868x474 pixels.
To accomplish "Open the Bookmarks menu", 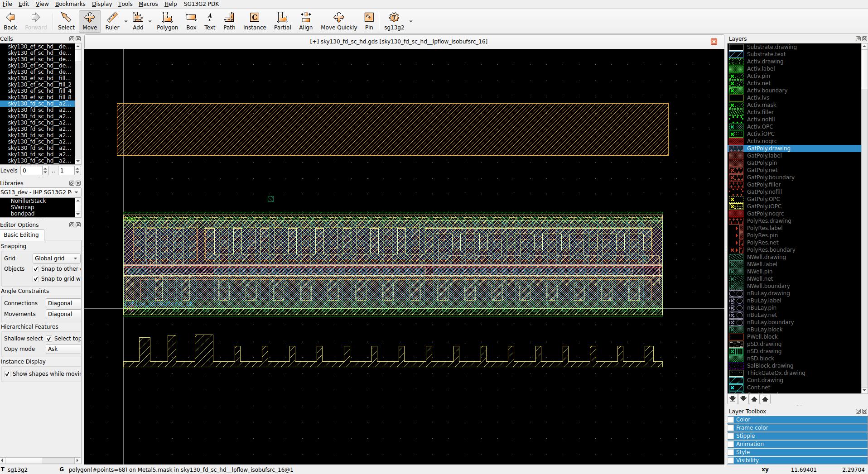I will click(x=70, y=4).
